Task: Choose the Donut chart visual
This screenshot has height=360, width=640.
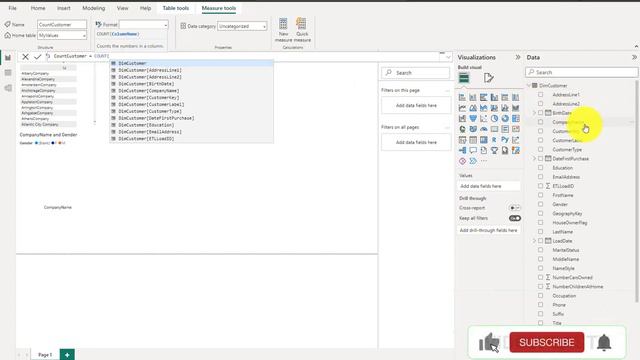Action: (505, 118)
